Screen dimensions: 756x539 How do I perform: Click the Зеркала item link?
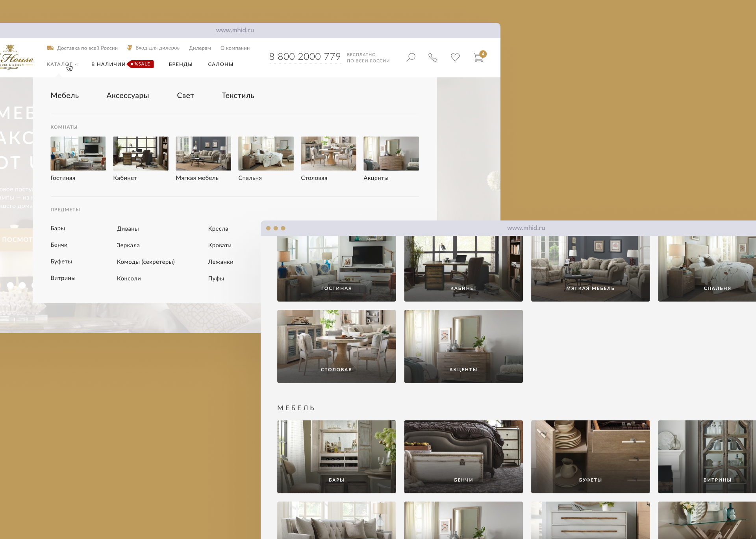pyautogui.click(x=128, y=245)
